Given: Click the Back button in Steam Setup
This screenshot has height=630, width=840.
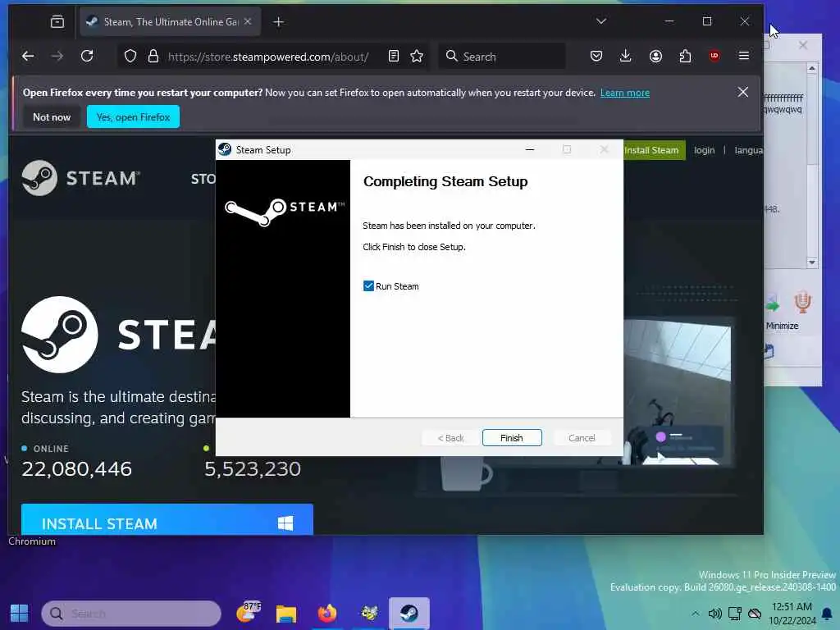Looking at the screenshot, I should click(x=450, y=438).
